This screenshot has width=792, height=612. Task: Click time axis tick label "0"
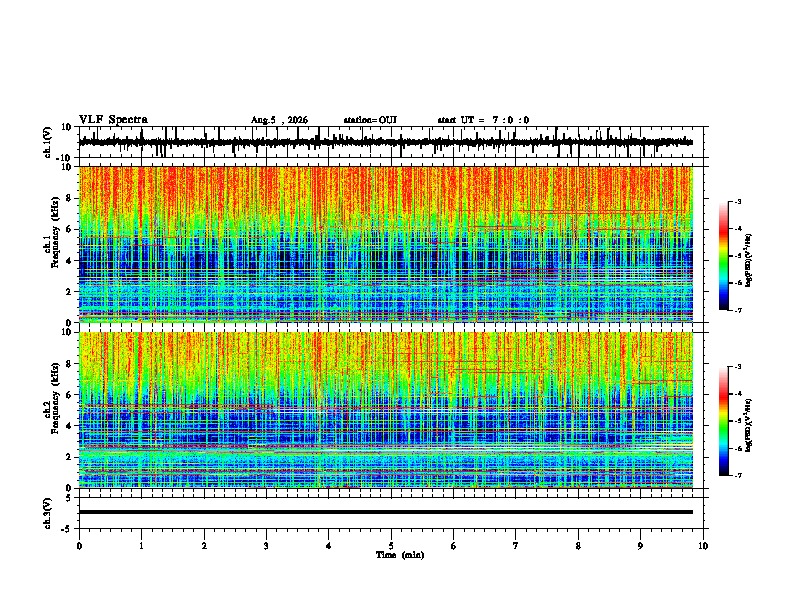[79, 546]
